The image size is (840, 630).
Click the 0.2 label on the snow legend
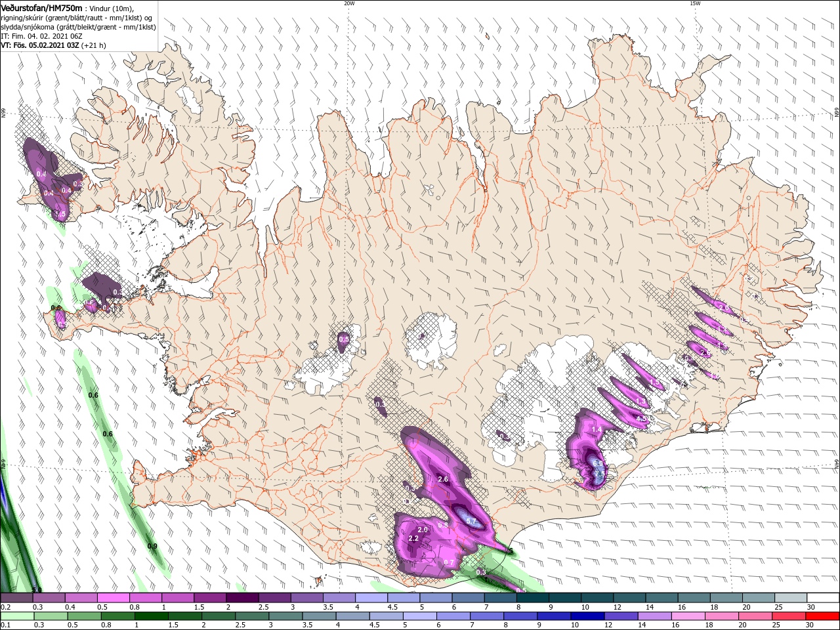(5, 607)
